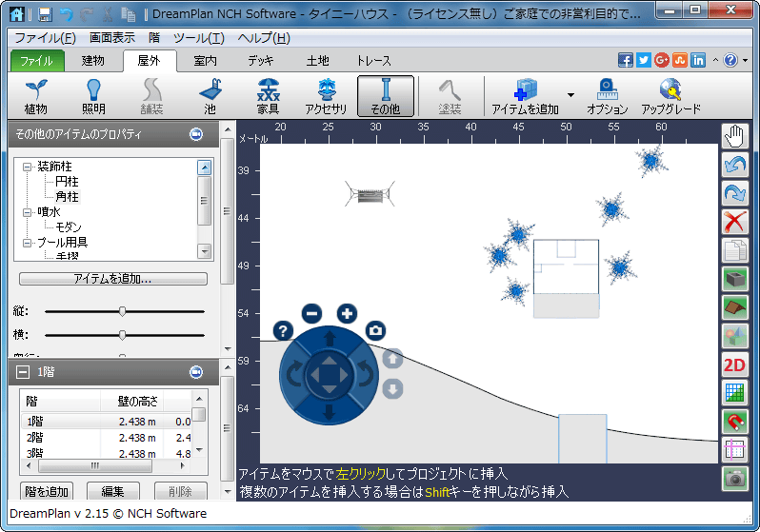Toggle the grid display icon
The image size is (760, 532).
(734, 393)
